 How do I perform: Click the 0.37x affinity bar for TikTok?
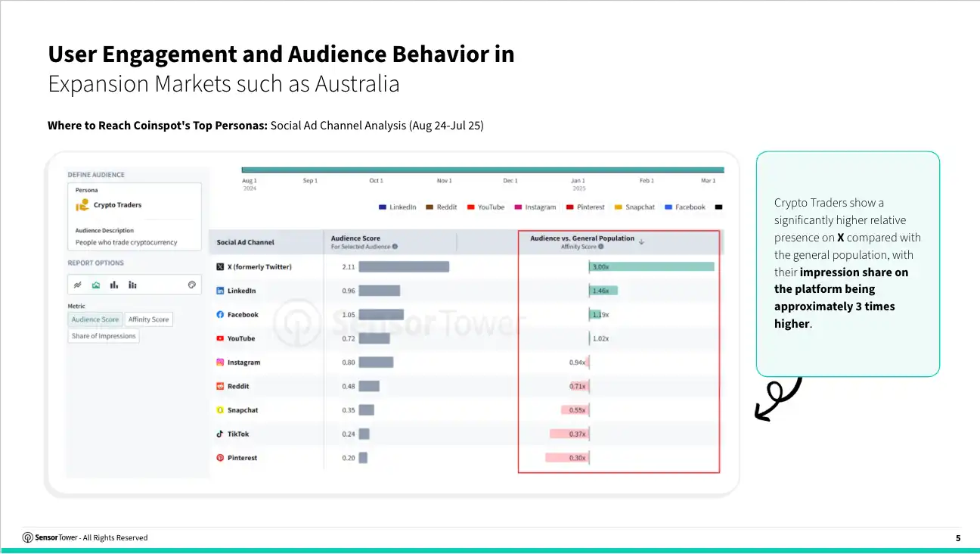569,434
